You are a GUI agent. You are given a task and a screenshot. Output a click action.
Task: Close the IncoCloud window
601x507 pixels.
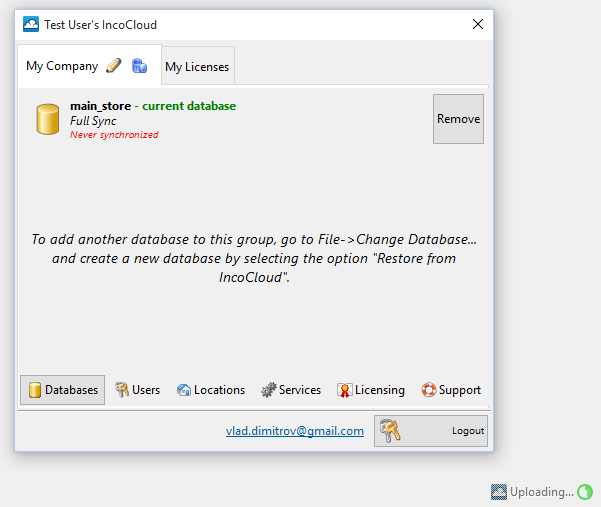point(478,24)
